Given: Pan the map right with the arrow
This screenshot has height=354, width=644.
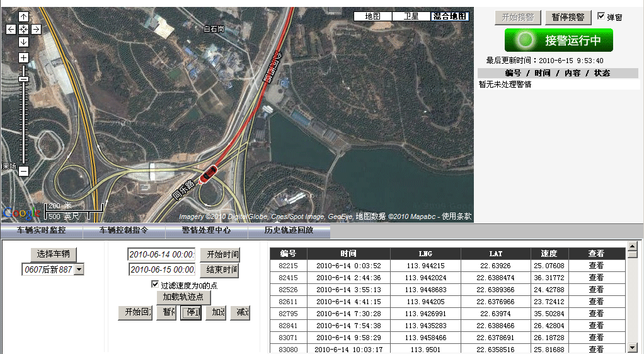Looking at the screenshot, I should tap(36, 29).
